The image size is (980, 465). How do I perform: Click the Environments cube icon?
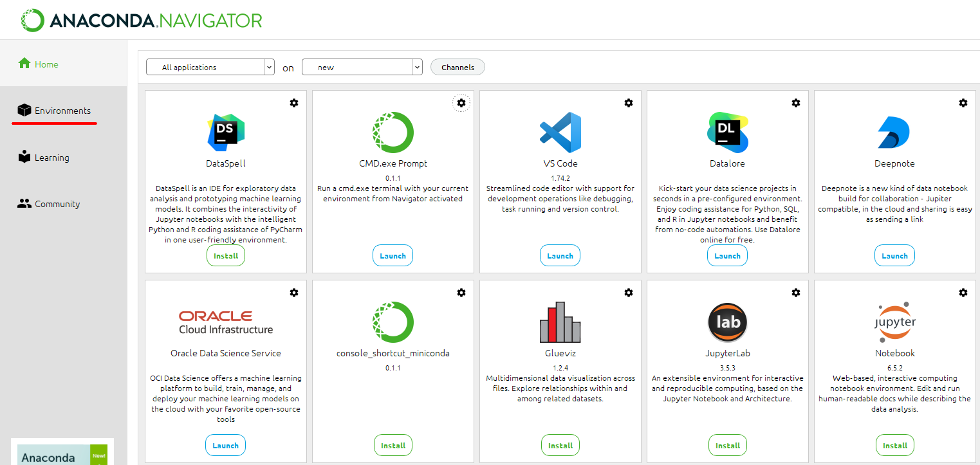24,110
